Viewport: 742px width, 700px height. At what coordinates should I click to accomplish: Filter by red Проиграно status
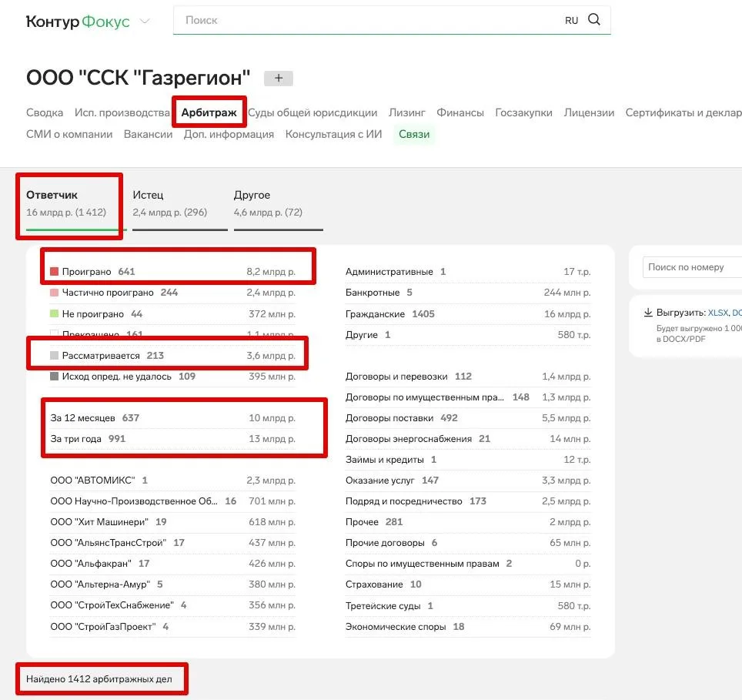[x=55, y=272]
